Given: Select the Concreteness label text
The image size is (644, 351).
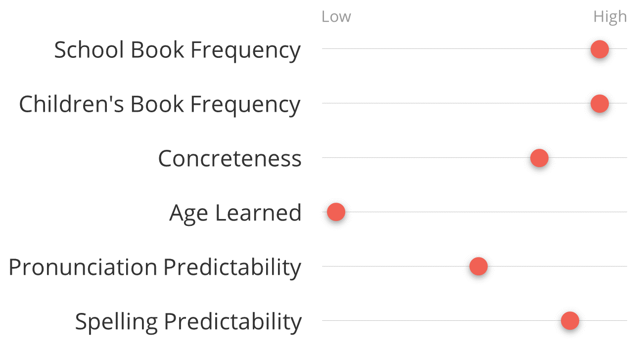Looking at the screenshot, I should click(x=230, y=159).
